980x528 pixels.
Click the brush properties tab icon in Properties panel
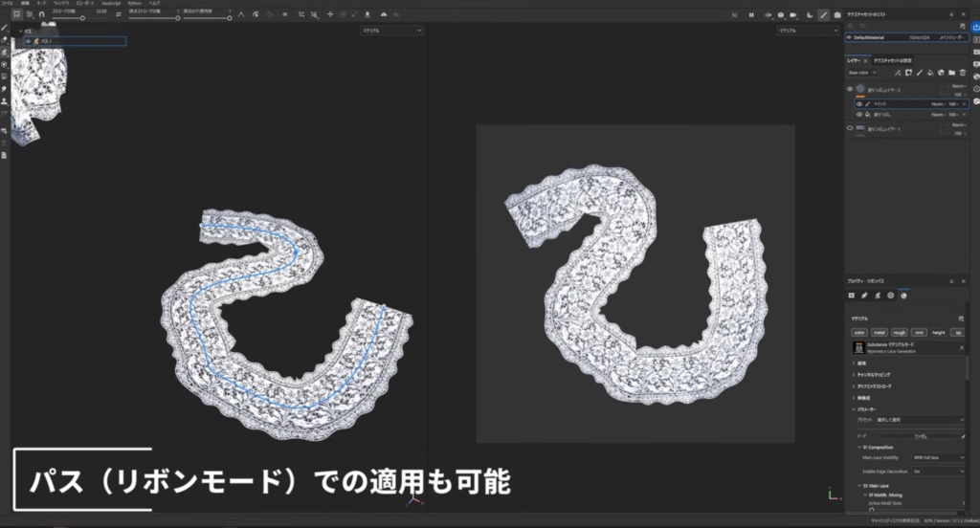point(864,296)
